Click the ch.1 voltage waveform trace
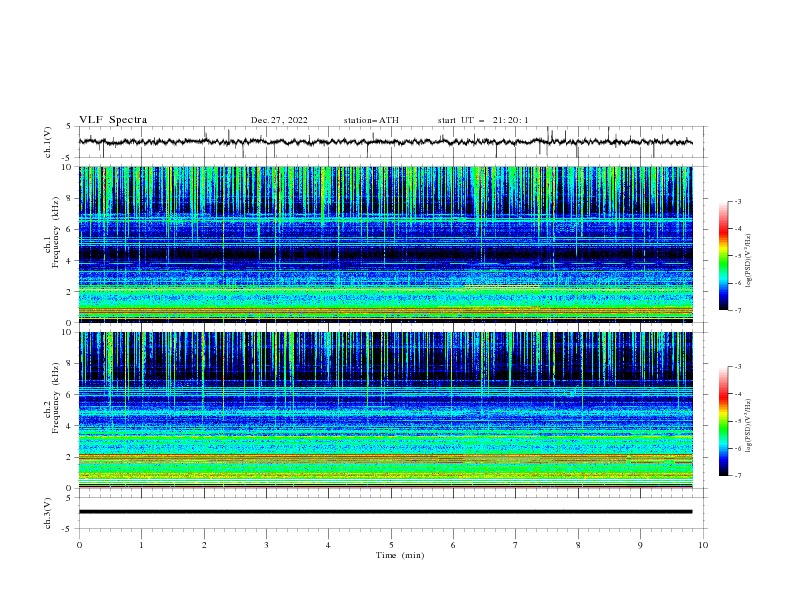The image size is (792, 612). pos(385,142)
